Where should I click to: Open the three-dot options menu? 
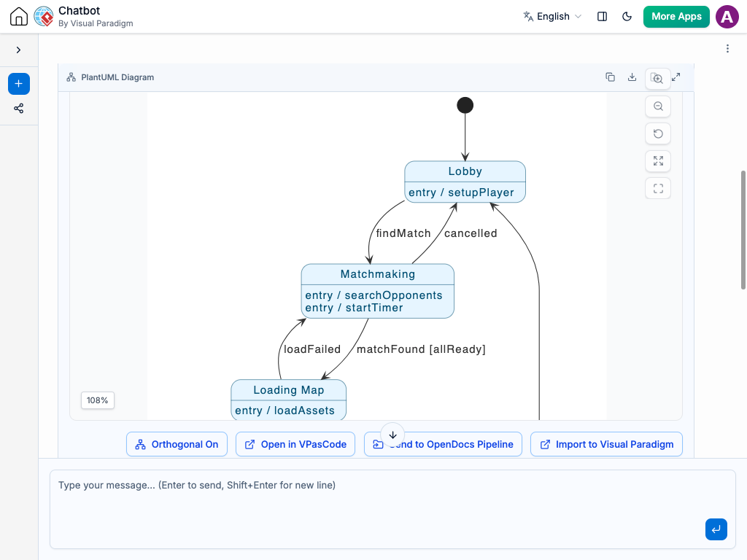click(727, 49)
